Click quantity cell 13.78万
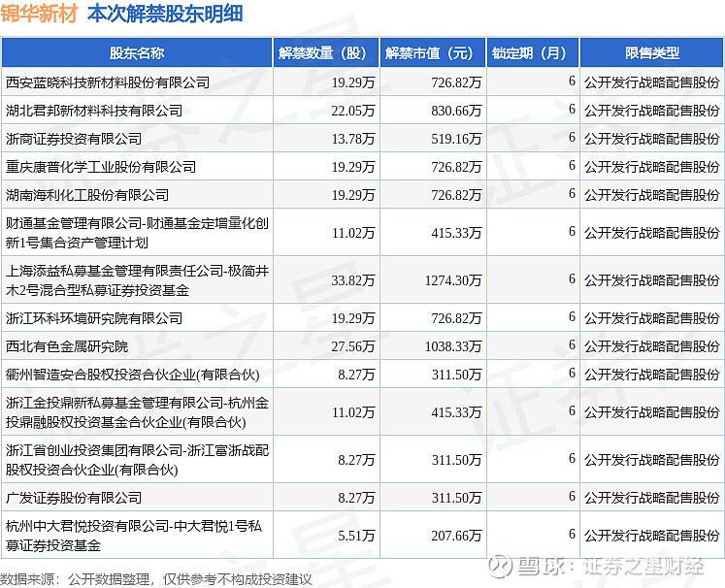 pos(352,139)
